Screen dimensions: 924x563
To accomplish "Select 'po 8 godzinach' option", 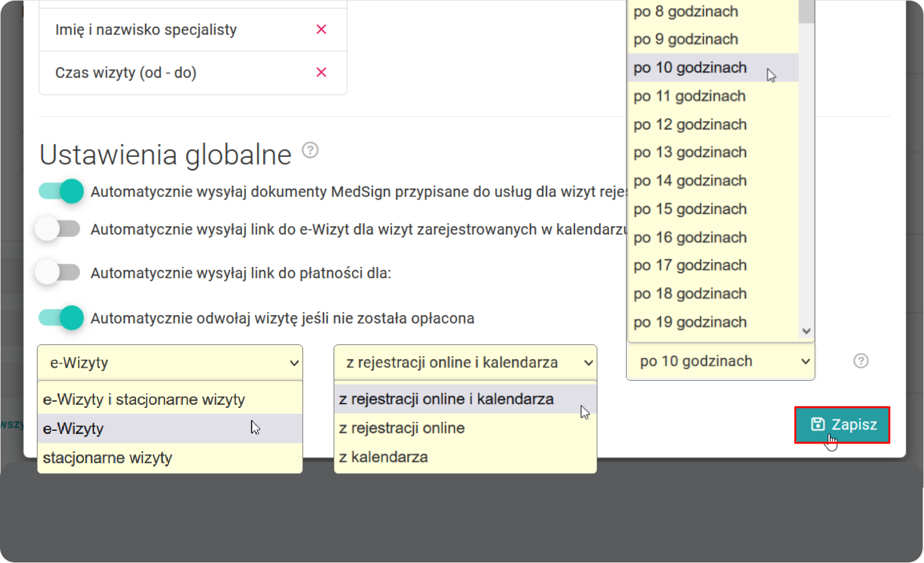I will tap(713, 11).
